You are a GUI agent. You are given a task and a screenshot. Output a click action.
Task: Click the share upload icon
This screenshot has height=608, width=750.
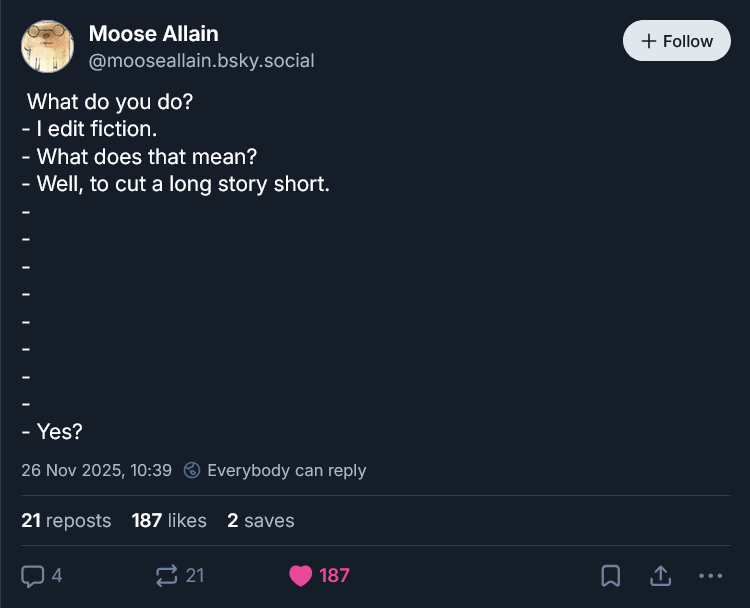(660, 575)
